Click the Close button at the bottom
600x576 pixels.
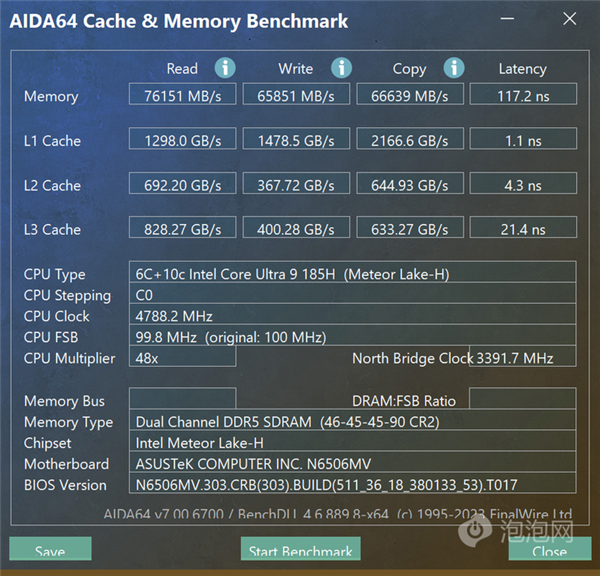(549, 550)
